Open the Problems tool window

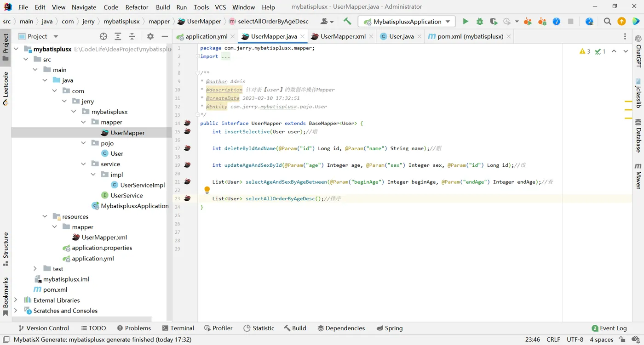(x=134, y=328)
